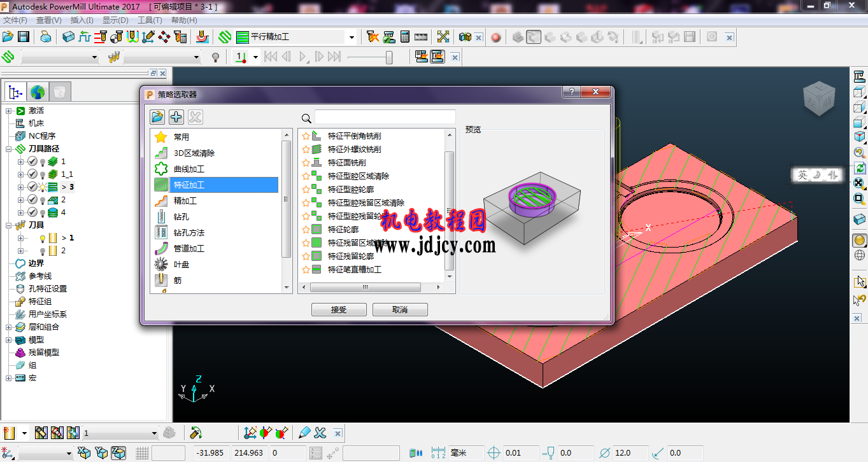Open the 查看(V) menu
The image size is (868, 462).
pos(49,20)
